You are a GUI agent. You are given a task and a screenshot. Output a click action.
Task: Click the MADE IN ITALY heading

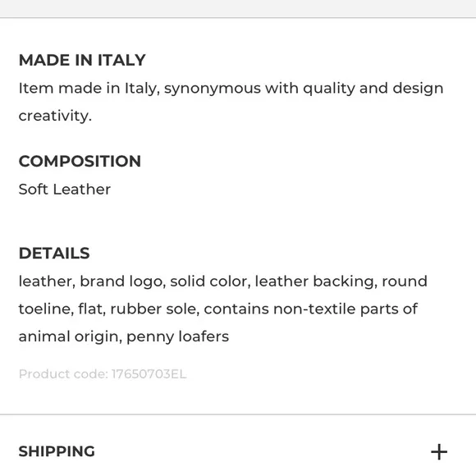click(x=82, y=60)
